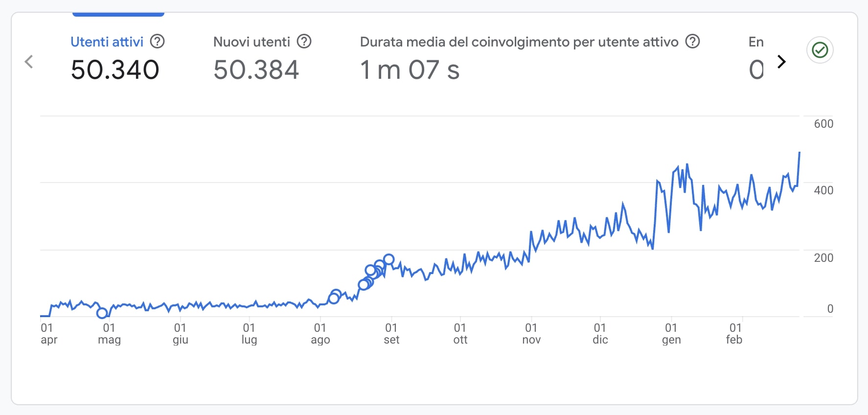Click the 01 ago x-axis label
The image size is (868, 415).
(x=320, y=334)
